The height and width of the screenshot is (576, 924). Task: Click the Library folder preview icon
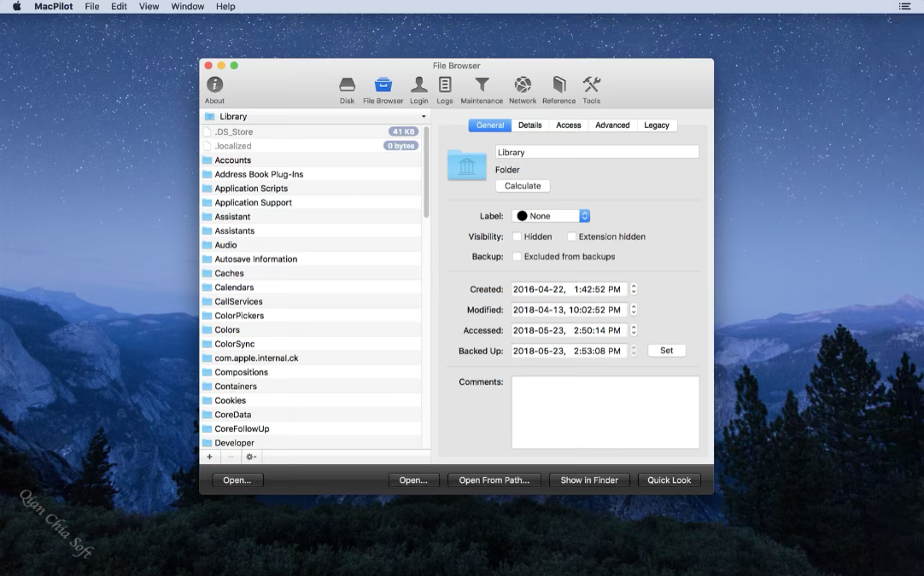point(467,166)
